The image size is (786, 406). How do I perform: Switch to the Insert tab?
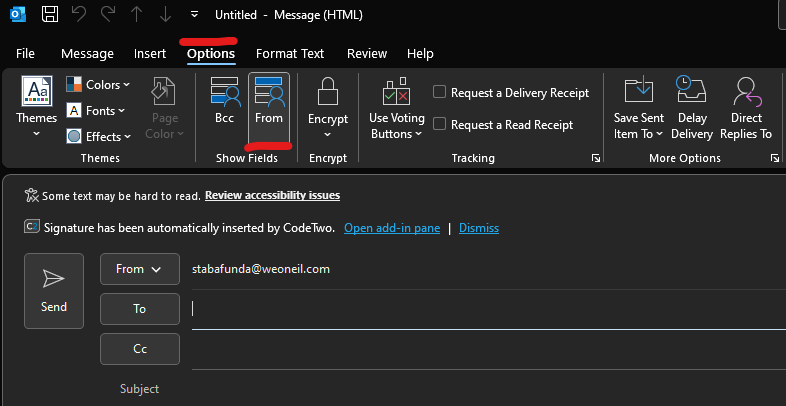pyautogui.click(x=150, y=54)
